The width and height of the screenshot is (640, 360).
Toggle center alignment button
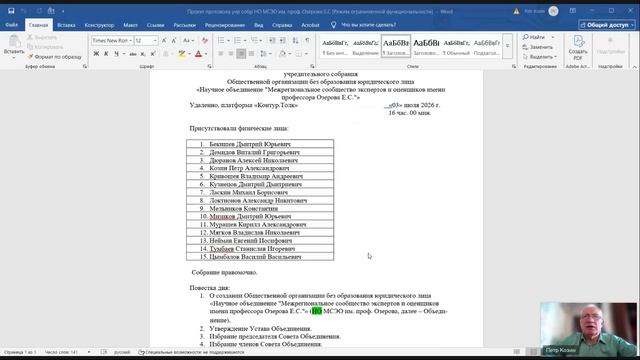(231, 54)
